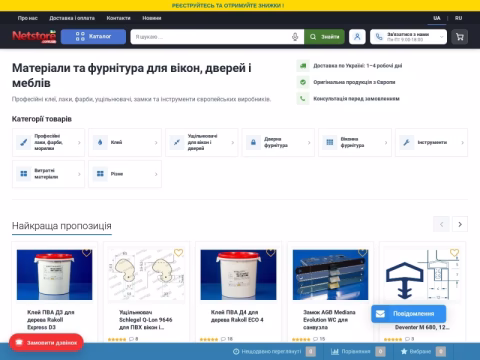
Task: Expand the Різне category chevron
Action: point(156,174)
